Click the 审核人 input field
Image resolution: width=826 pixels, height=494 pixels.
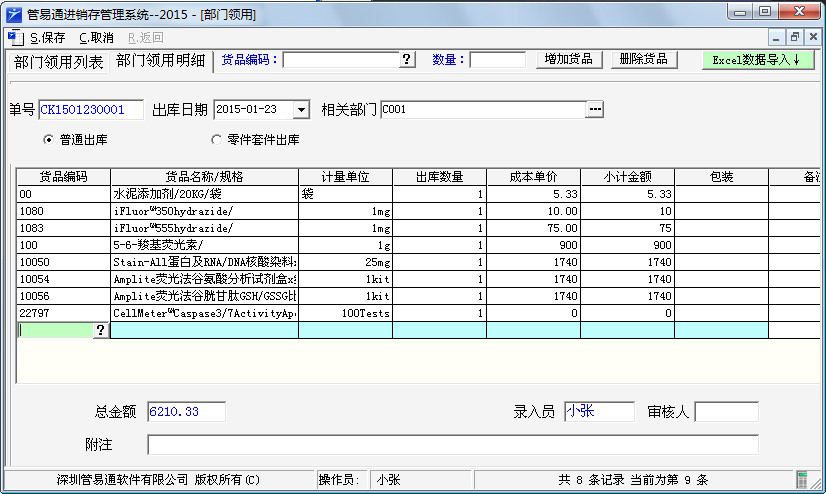726,411
